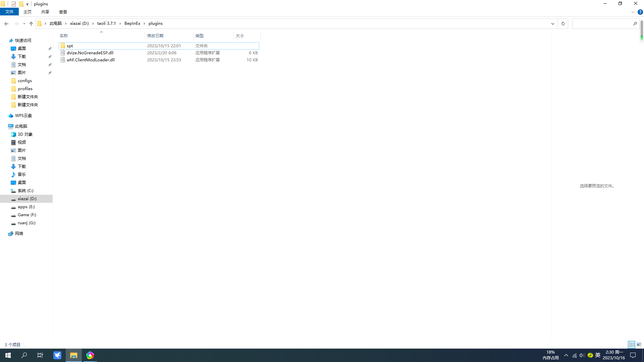
Task: Open pinned 桌面 under quick access
Action: click(22, 48)
